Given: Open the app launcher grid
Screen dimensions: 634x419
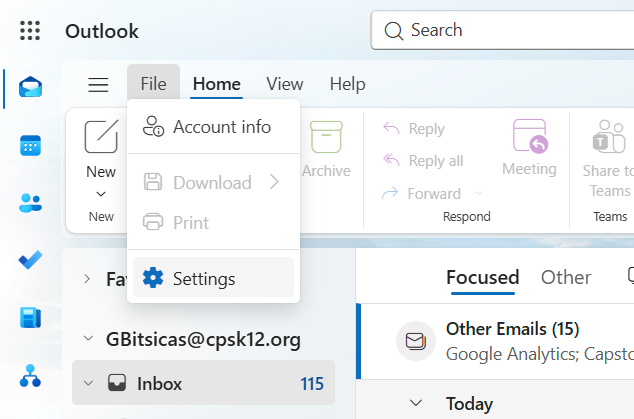Looking at the screenshot, I should click(x=30, y=31).
